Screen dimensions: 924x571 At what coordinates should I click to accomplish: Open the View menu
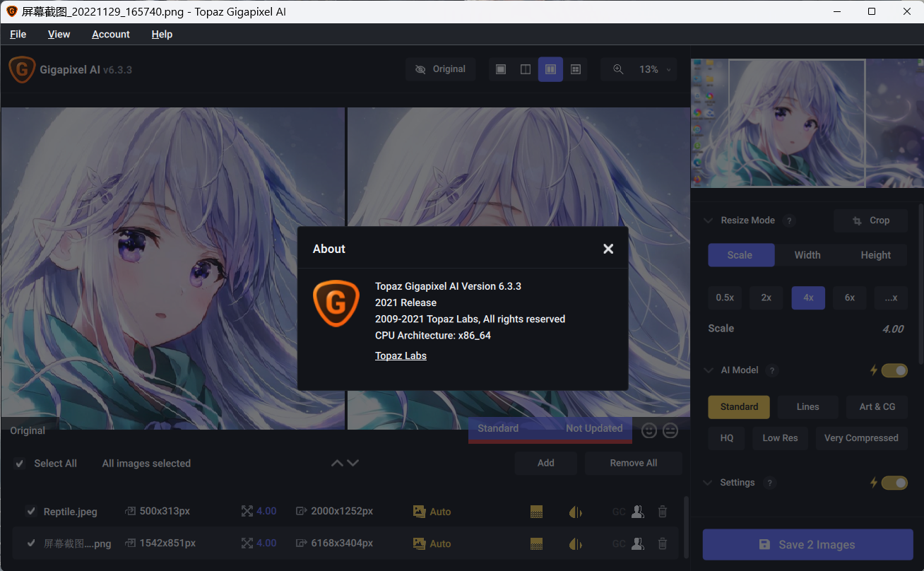[x=59, y=34]
